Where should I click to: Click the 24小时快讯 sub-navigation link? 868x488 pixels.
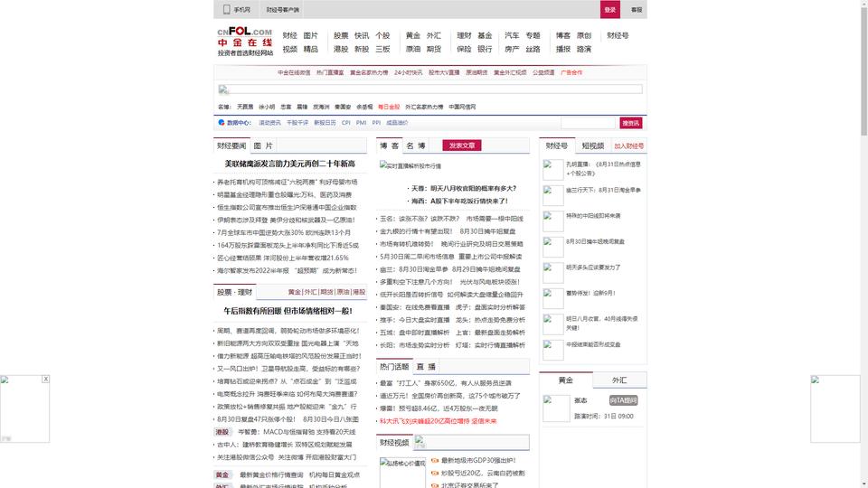tap(408, 72)
